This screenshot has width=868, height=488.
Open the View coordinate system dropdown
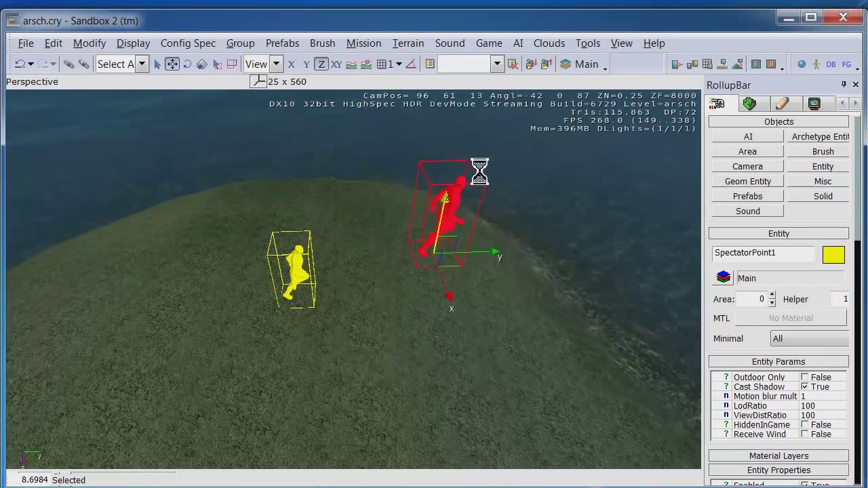click(276, 64)
